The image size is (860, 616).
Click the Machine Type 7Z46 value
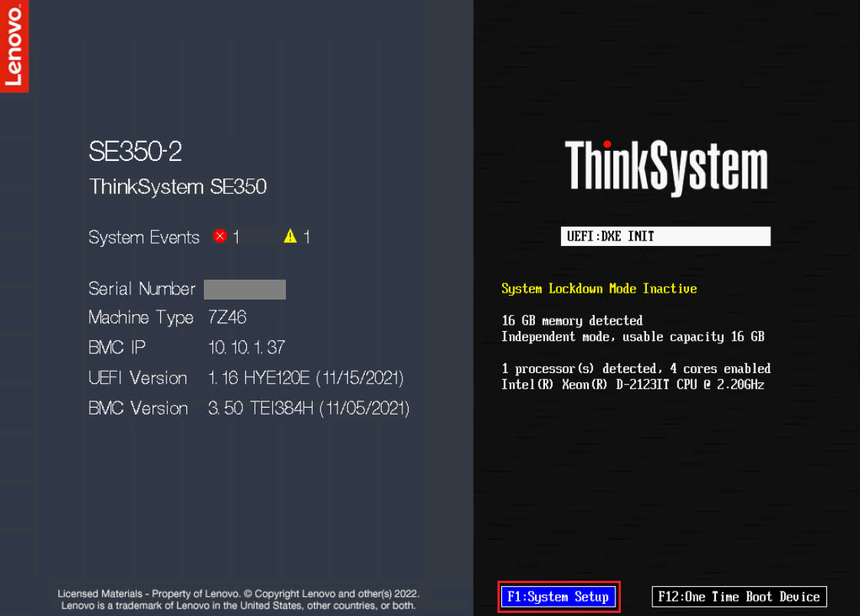pos(227,317)
